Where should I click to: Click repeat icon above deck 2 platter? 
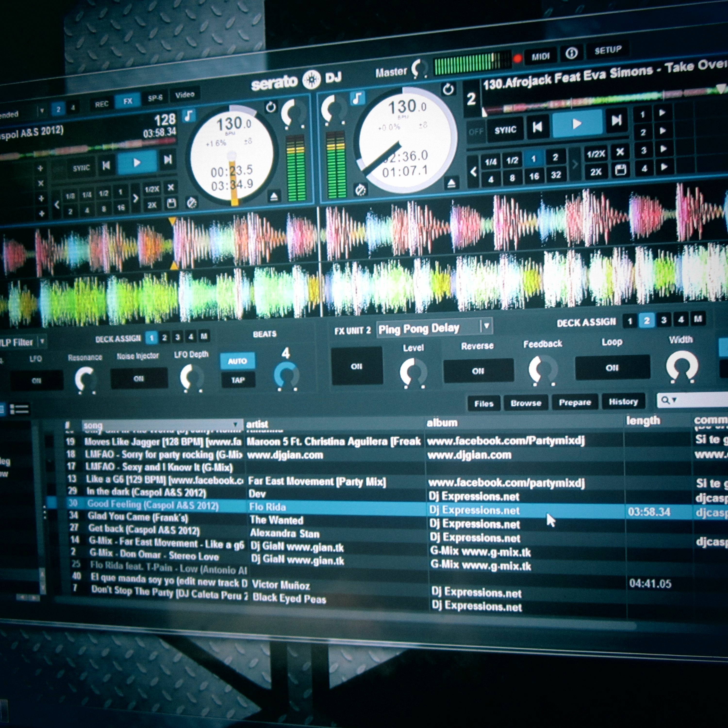pos(448,89)
